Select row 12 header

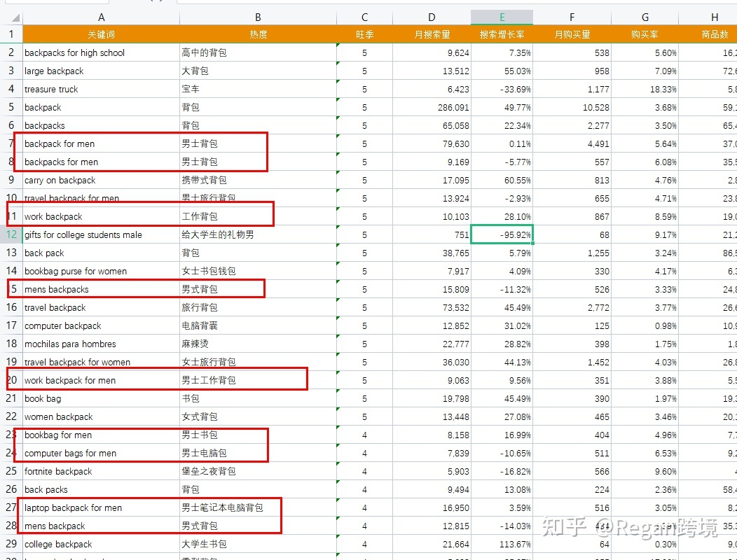pos(11,234)
